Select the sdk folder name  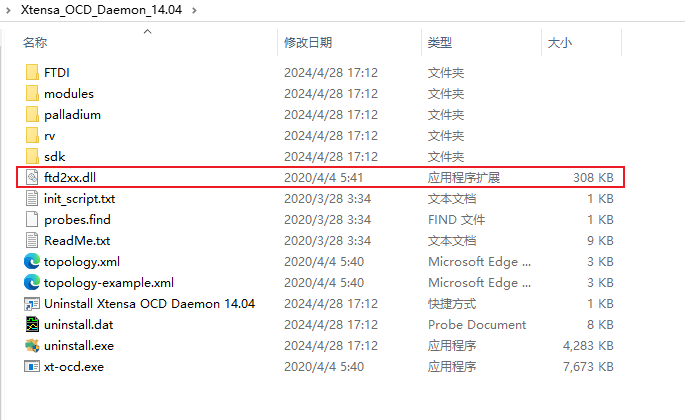click(x=55, y=156)
